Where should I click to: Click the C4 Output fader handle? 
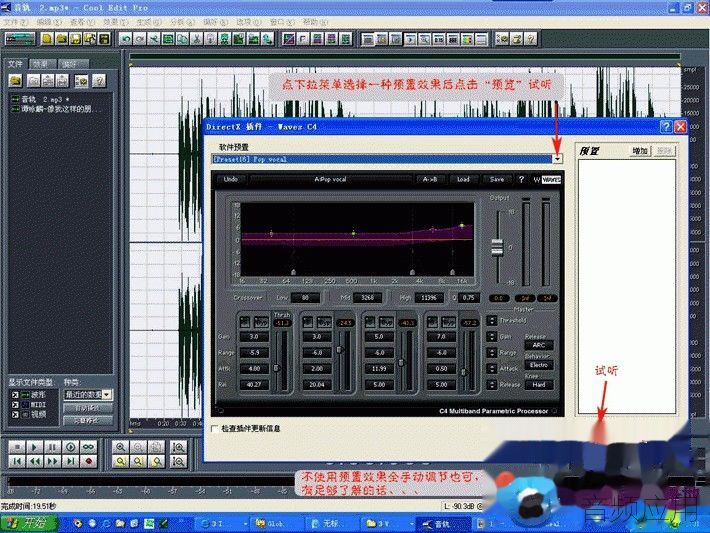pos(497,247)
